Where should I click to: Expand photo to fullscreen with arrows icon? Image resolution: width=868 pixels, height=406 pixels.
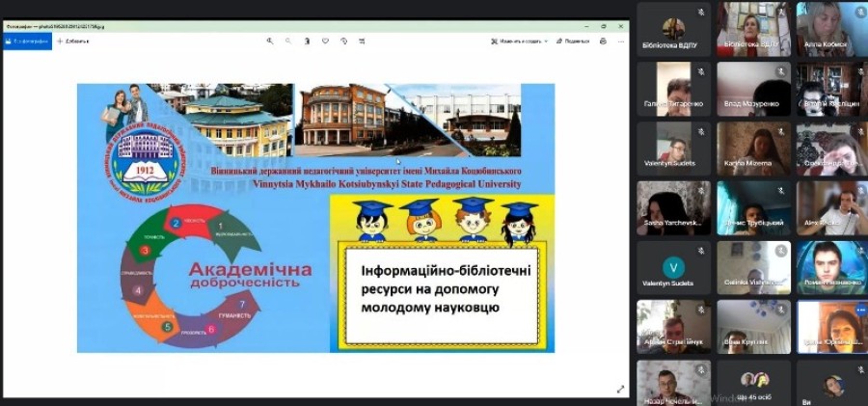pyautogui.click(x=620, y=390)
